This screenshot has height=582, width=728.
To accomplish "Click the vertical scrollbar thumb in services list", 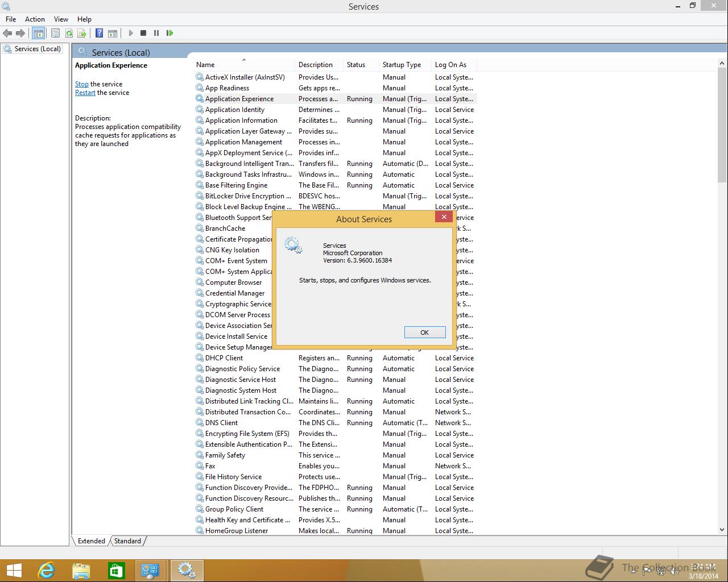I will pos(722,126).
